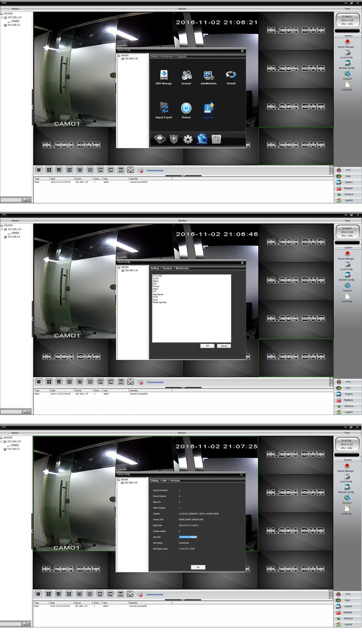Collapse 192.168.1.10 tree node in the Version screenshot

[2, 441]
